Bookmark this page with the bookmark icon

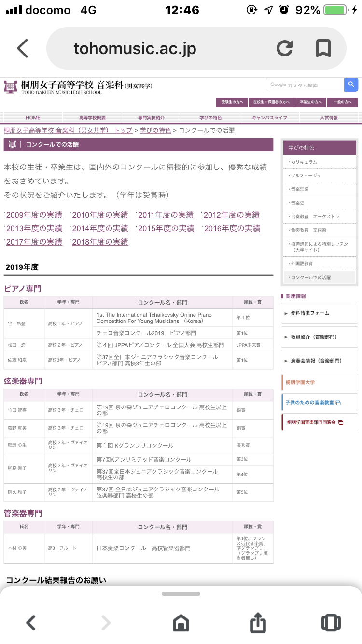click(323, 48)
